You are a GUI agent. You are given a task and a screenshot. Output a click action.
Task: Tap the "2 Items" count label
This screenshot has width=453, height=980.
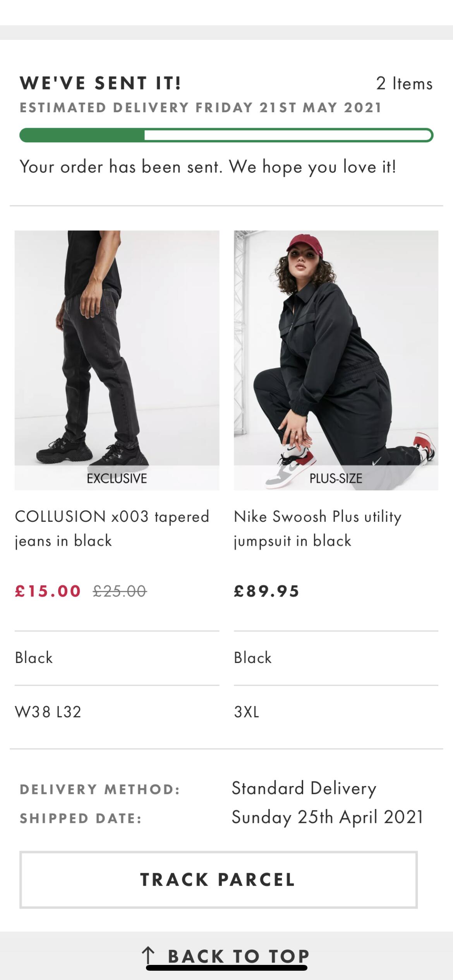coord(404,84)
